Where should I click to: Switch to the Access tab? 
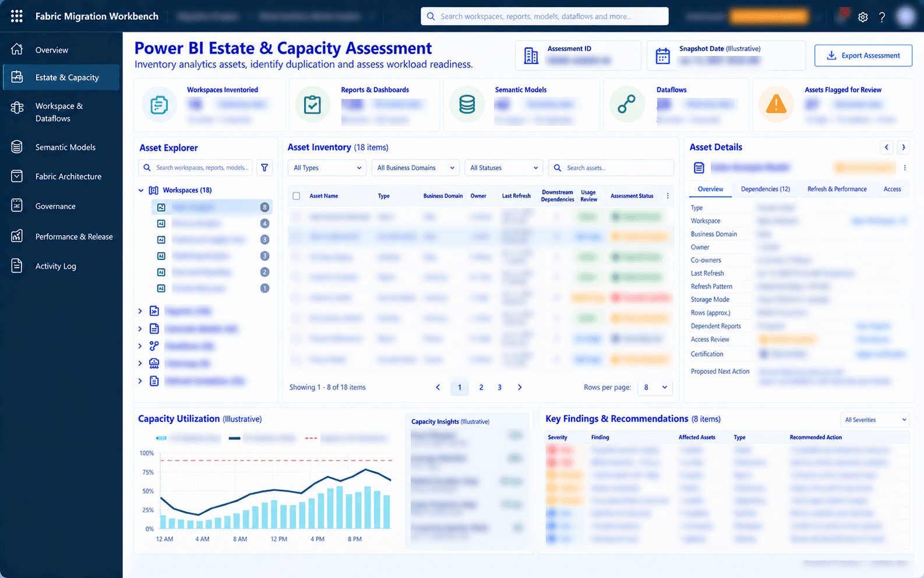coord(892,189)
